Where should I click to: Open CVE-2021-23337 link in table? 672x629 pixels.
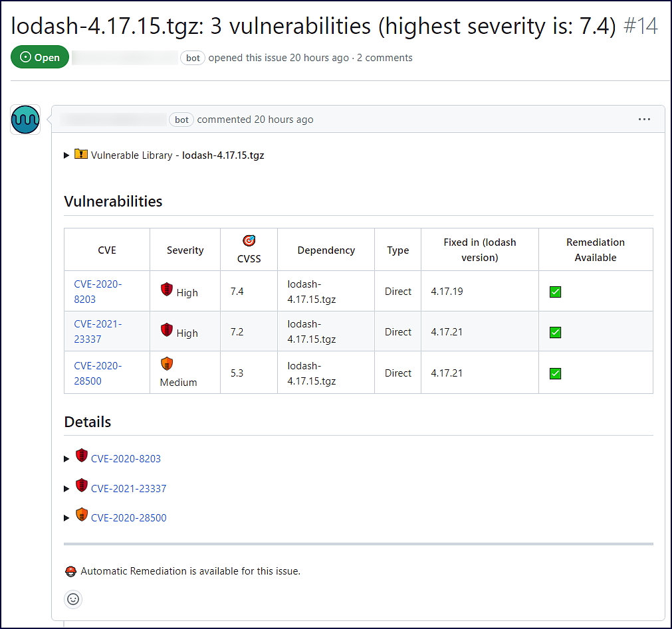tap(98, 331)
